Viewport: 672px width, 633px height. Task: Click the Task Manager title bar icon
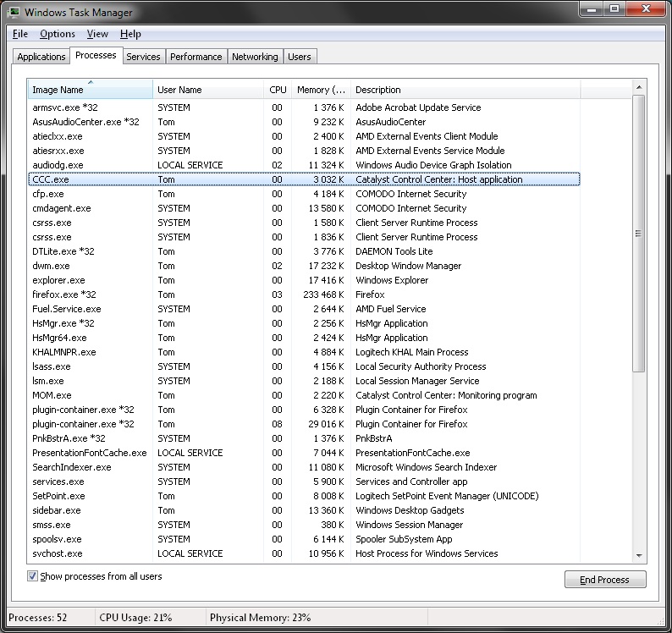pos(14,12)
